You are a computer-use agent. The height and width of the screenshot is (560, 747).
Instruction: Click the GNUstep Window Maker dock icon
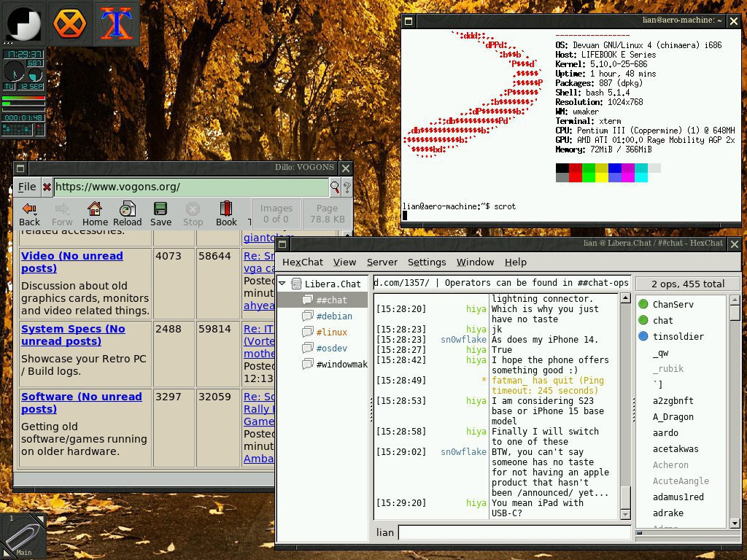click(x=23, y=23)
